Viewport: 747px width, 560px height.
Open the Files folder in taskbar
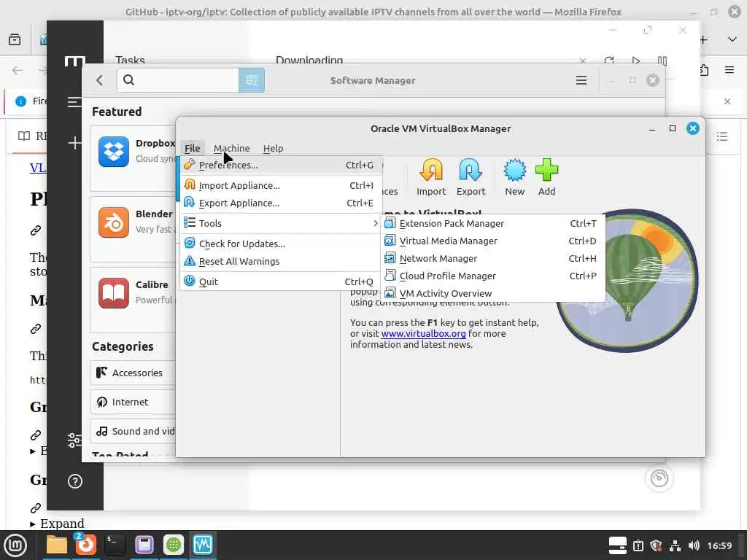pyautogui.click(x=57, y=545)
